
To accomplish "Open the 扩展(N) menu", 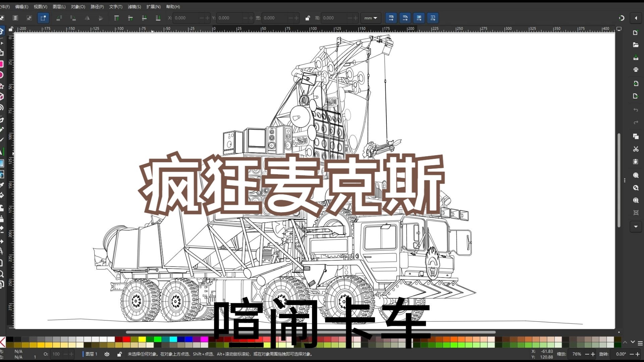I will coord(153,7).
